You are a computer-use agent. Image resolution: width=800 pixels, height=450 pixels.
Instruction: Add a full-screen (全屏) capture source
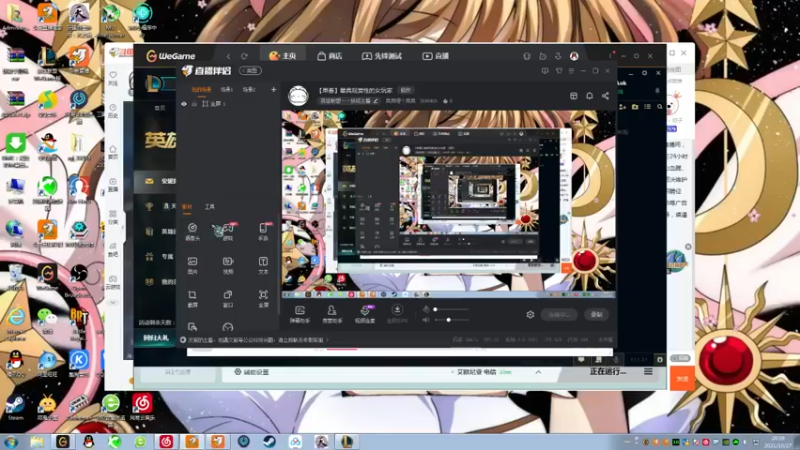pos(263,299)
